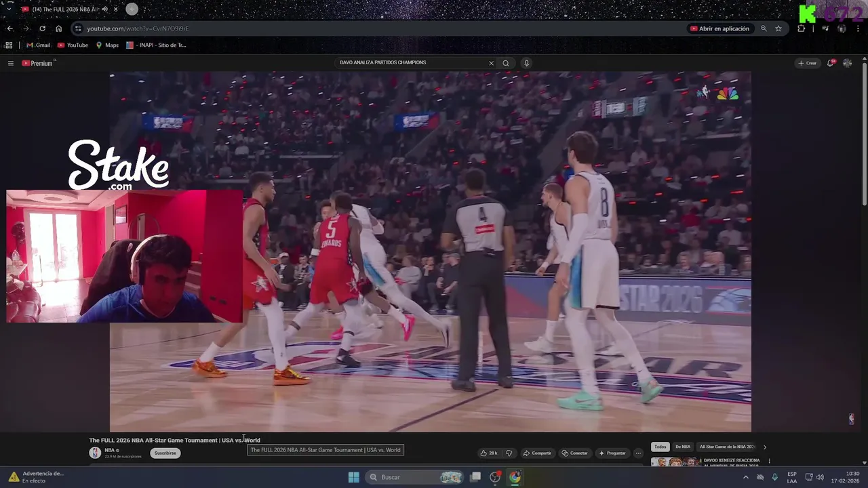Viewport: 868px width, 488px height.
Task: Open options for DAVOO XENEIZE video
Action: tap(769, 461)
